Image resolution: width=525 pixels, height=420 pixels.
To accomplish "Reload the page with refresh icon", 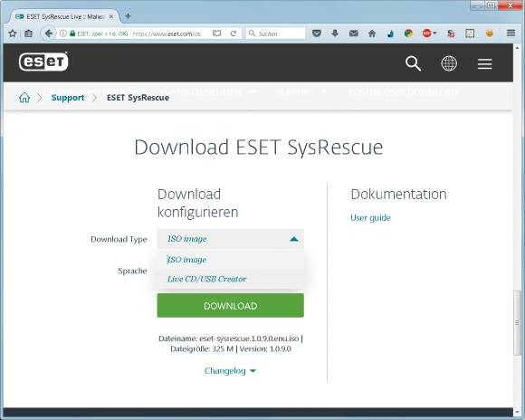I will [x=234, y=33].
